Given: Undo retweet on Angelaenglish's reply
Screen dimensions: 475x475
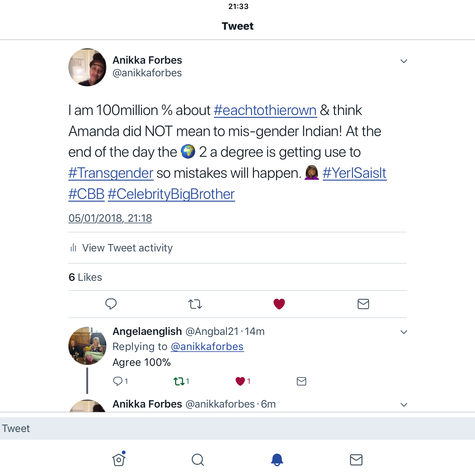Looking at the screenshot, I should pos(181,381).
